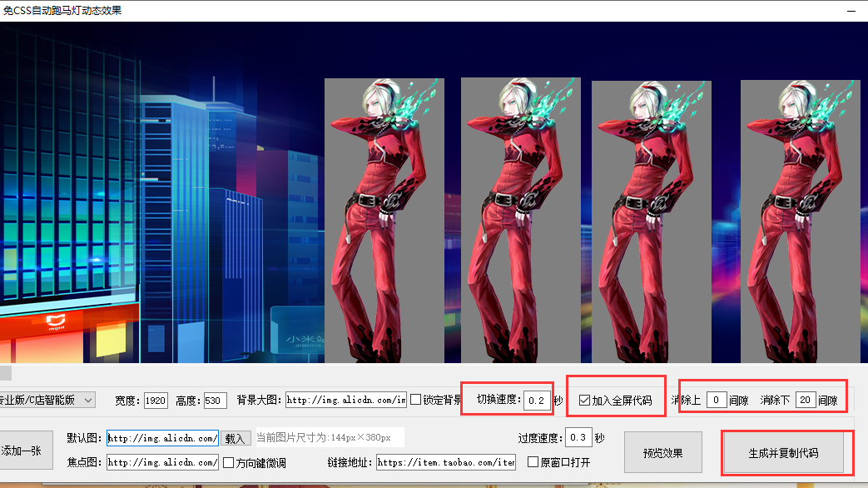
Task: Minimize the 免CSS自动跑马灯动态效果 window
Action: pos(851,11)
